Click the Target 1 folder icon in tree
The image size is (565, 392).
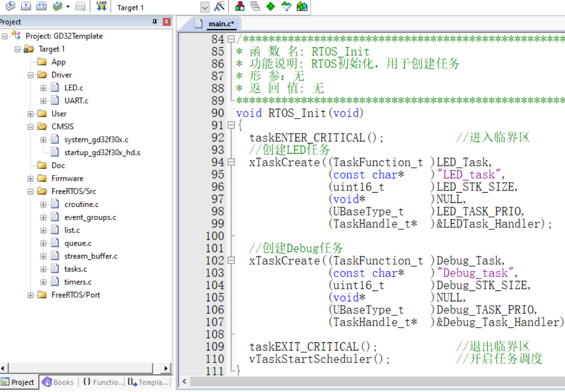pos(29,49)
